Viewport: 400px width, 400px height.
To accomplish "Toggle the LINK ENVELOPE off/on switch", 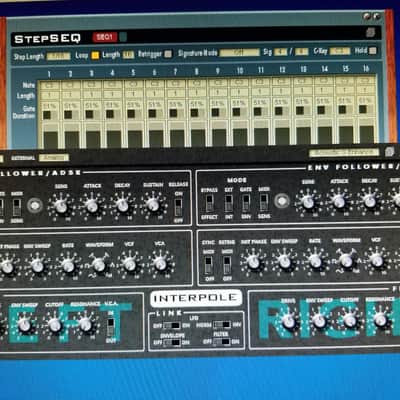I will click(x=172, y=342).
